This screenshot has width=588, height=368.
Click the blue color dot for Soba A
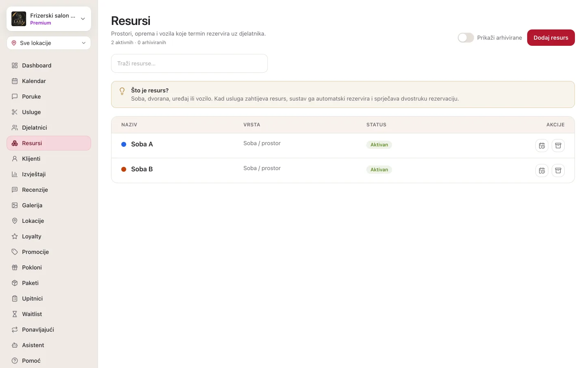124,144
